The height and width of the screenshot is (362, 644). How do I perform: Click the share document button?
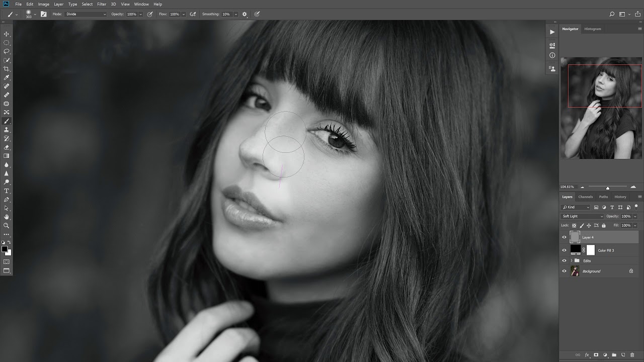(637, 14)
